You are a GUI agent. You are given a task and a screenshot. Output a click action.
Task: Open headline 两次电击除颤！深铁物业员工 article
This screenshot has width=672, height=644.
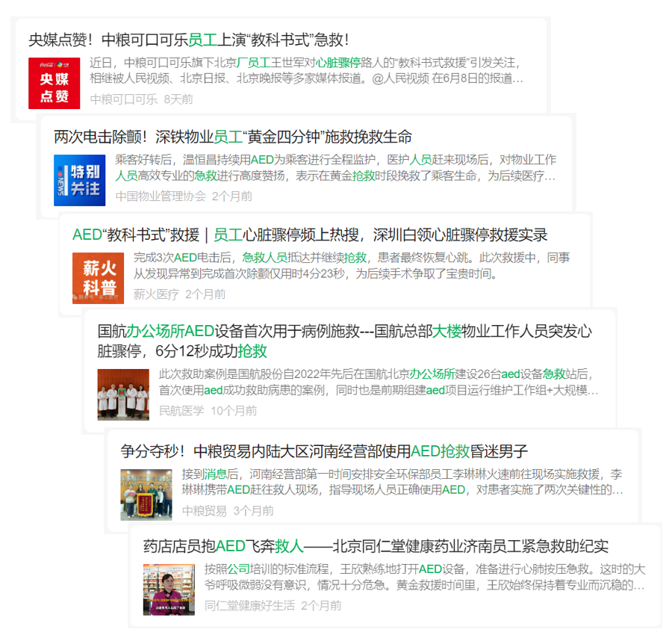click(232, 137)
